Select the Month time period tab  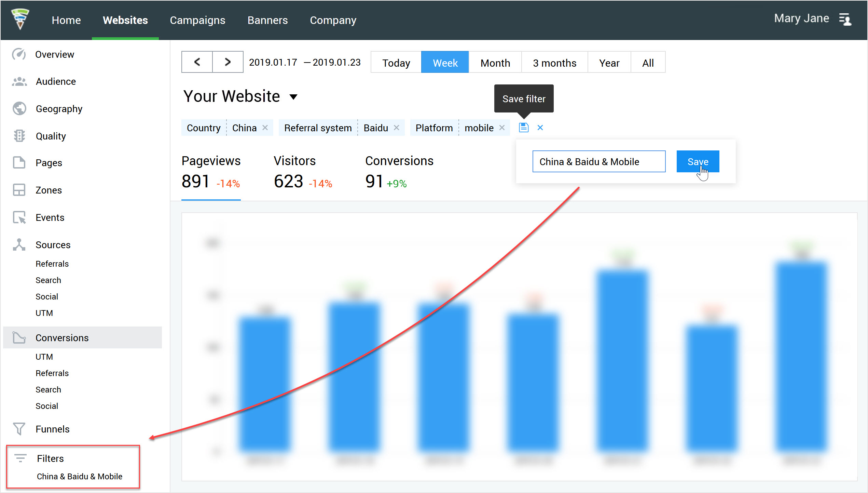point(495,62)
